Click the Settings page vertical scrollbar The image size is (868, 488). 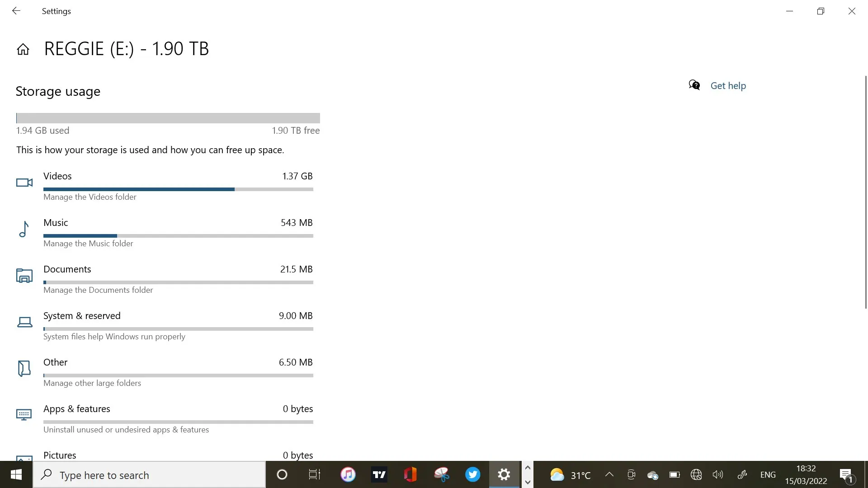865,192
